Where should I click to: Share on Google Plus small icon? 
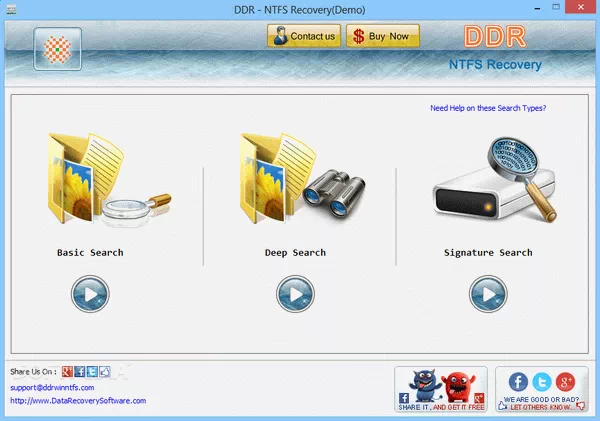tap(68, 371)
